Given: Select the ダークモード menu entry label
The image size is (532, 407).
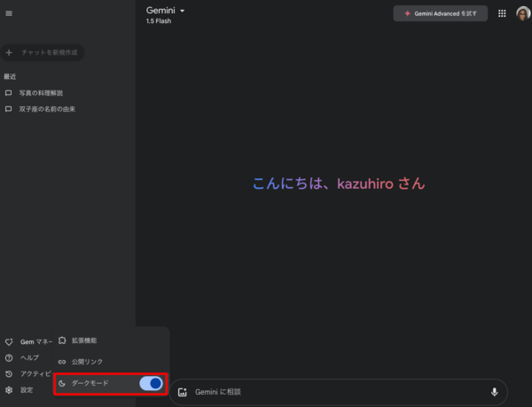Looking at the screenshot, I should click(90, 383).
